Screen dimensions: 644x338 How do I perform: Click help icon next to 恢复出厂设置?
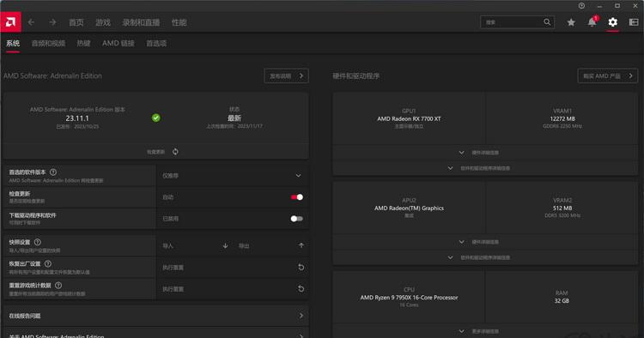[48, 263]
